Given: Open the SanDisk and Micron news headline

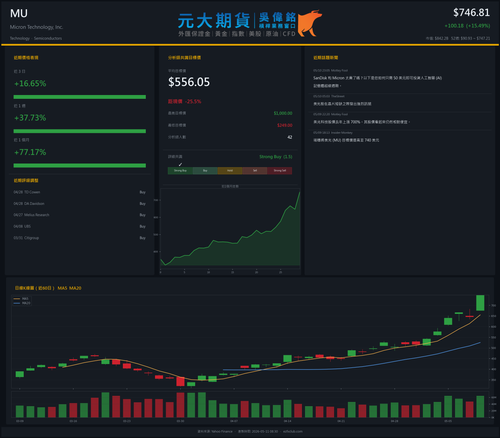Looking at the screenshot, I should [377, 82].
